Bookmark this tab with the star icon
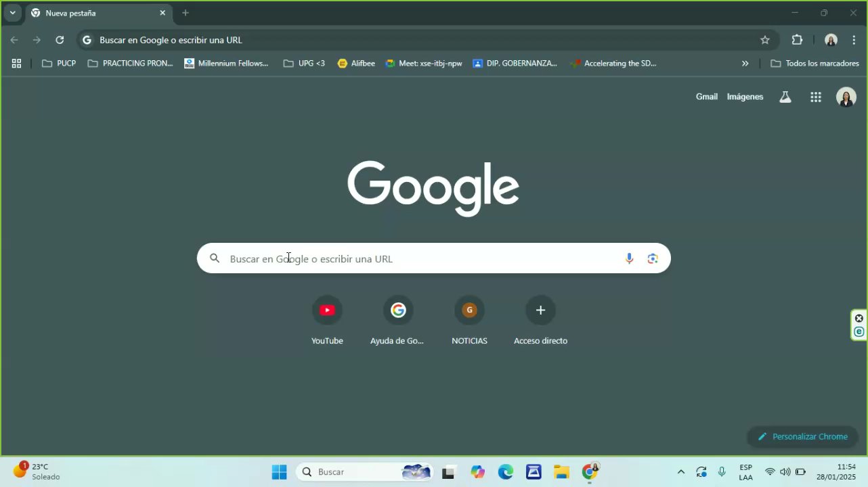868x487 pixels. tap(765, 40)
